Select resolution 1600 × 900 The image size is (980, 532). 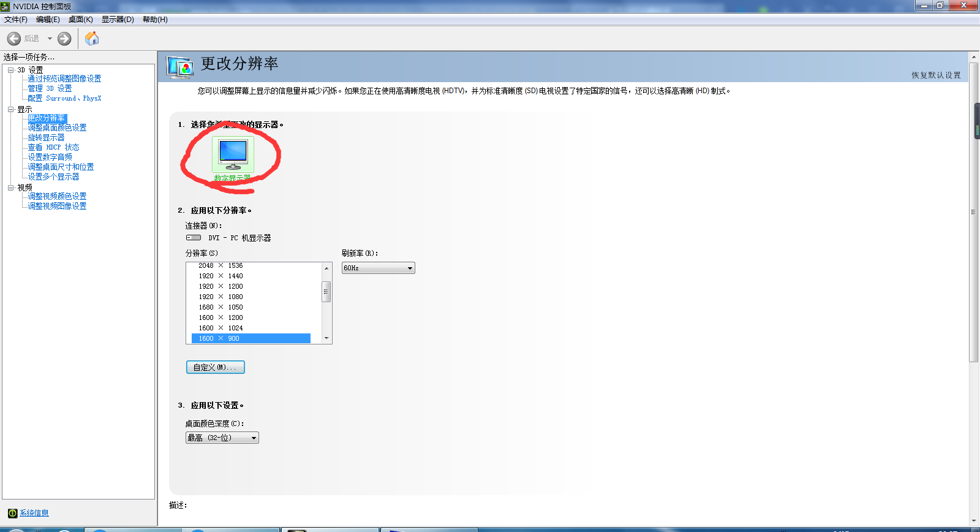click(251, 338)
